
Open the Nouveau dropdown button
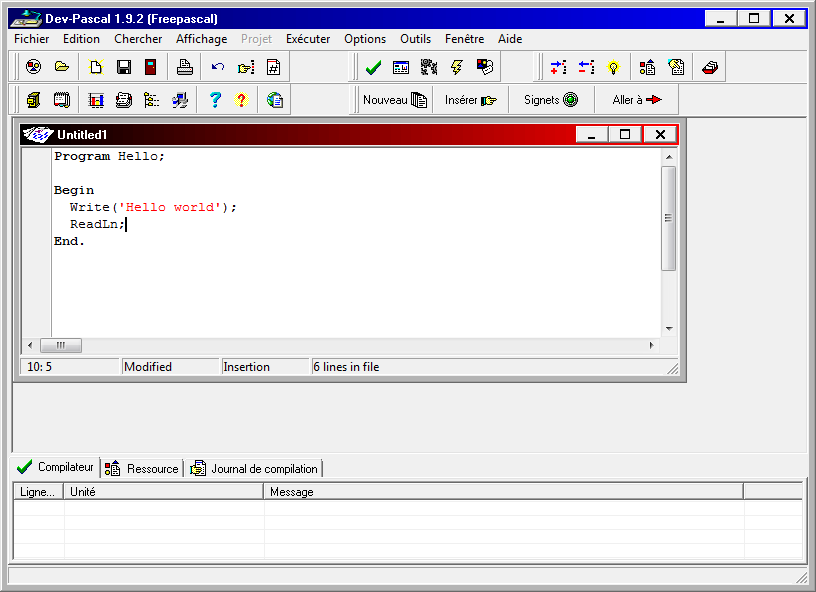394,100
